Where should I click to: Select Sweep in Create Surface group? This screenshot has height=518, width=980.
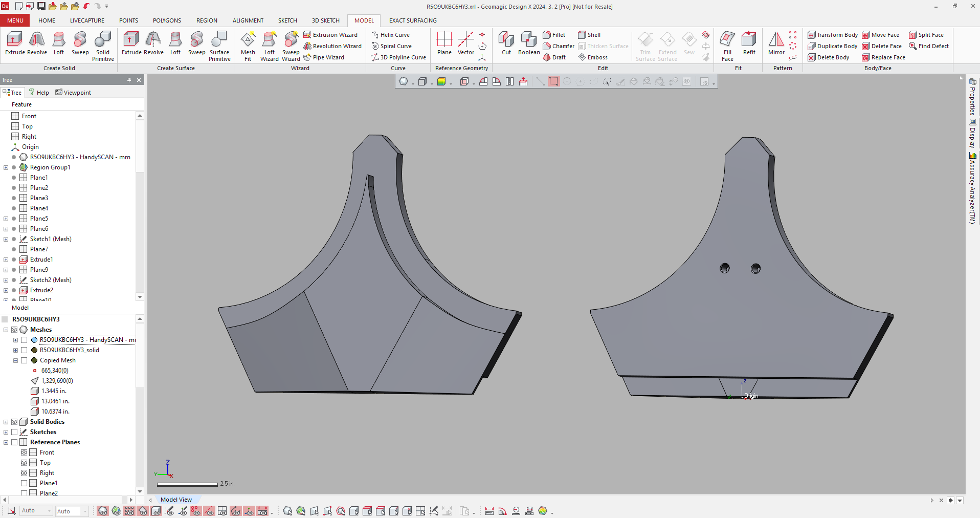[x=196, y=44]
